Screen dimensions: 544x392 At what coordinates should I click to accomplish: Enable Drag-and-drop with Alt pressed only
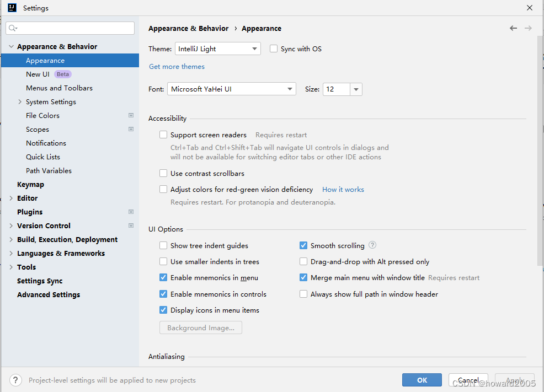click(x=303, y=262)
